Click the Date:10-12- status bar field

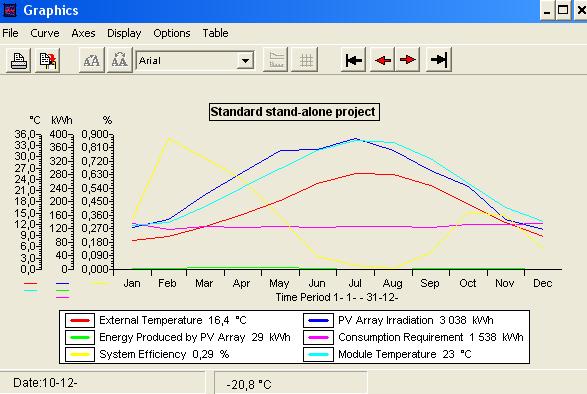[x=103, y=383]
